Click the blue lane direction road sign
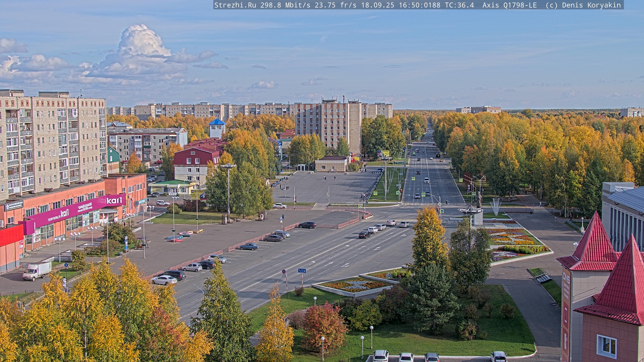644x362 pixels. coord(302,271)
